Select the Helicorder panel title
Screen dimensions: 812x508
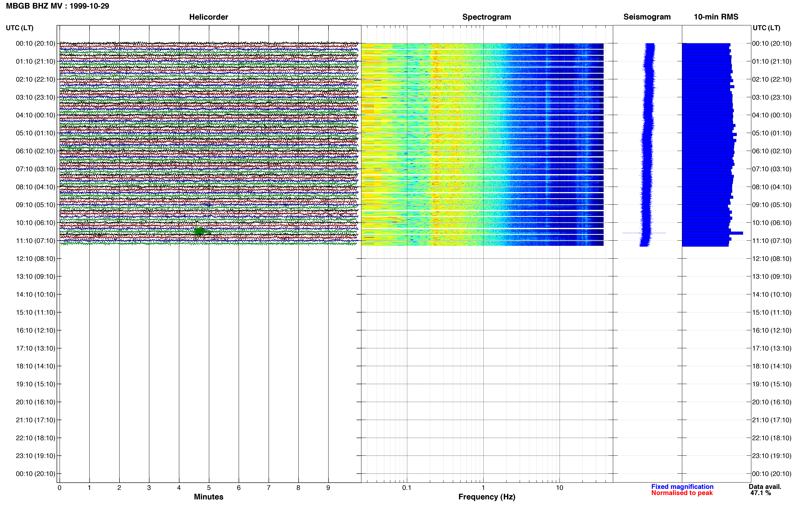click(209, 17)
